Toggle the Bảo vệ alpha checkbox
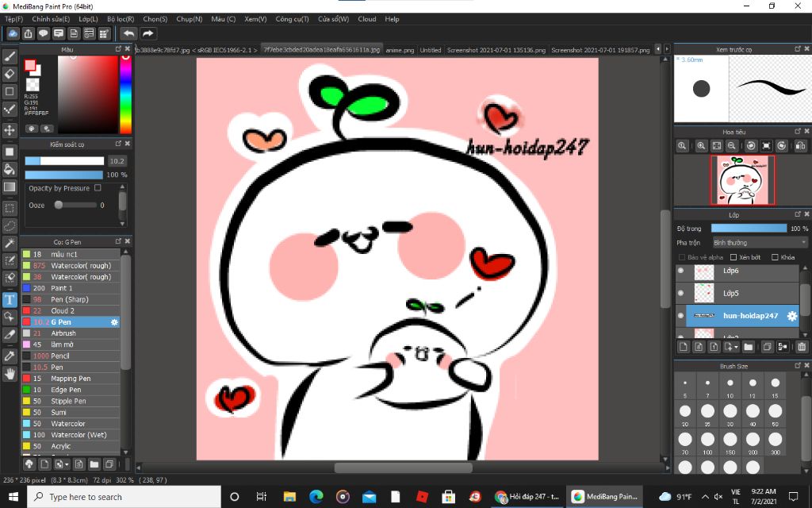Image resolution: width=812 pixels, height=508 pixels. tap(681, 257)
